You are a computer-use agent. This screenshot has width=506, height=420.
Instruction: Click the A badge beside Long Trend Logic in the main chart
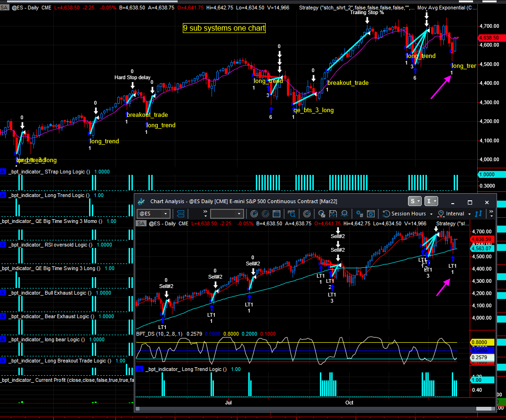[3, 195]
